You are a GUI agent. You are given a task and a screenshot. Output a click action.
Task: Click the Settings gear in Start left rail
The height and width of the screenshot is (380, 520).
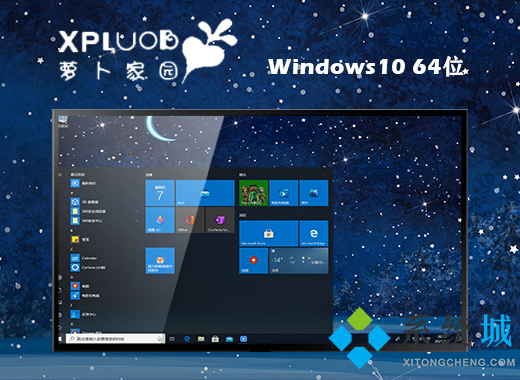click(60, 315)
